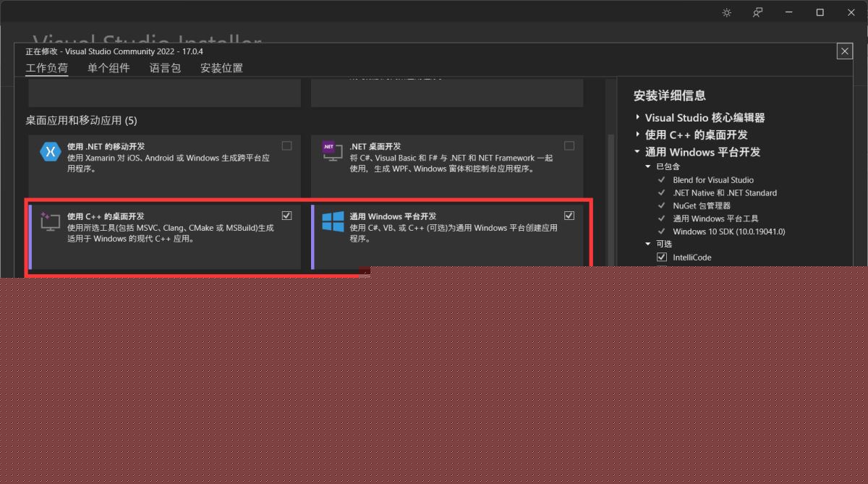Expand 使用 C++ 的桌面开发 in details panel
Image resolution: width=868 pixels, height=484 pixels.
(637, 135)
